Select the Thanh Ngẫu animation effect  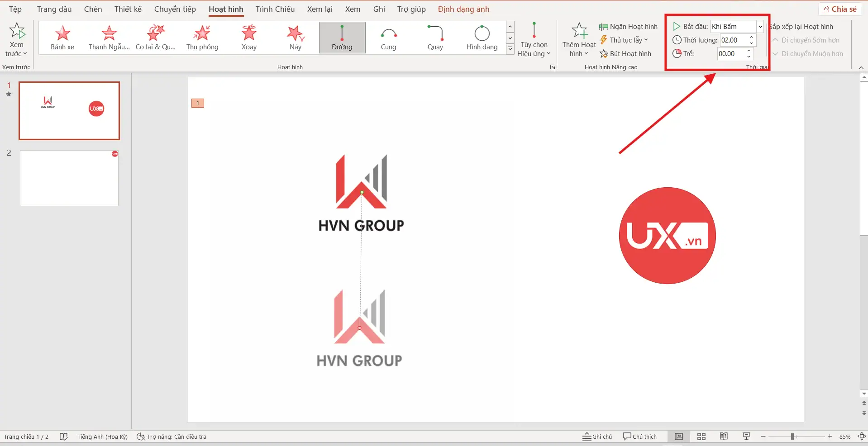tap(109, 38)
